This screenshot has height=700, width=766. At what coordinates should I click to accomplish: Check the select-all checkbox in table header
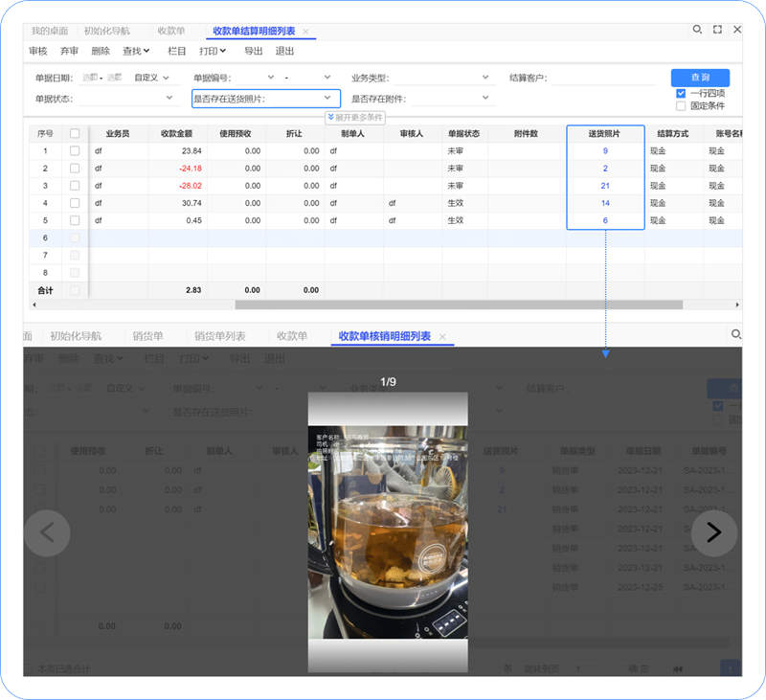(75, 134)
